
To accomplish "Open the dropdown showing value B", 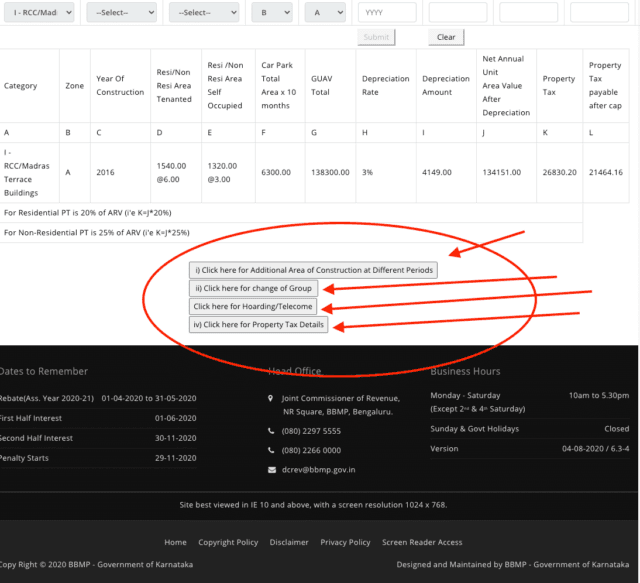I will pos(273,13).
